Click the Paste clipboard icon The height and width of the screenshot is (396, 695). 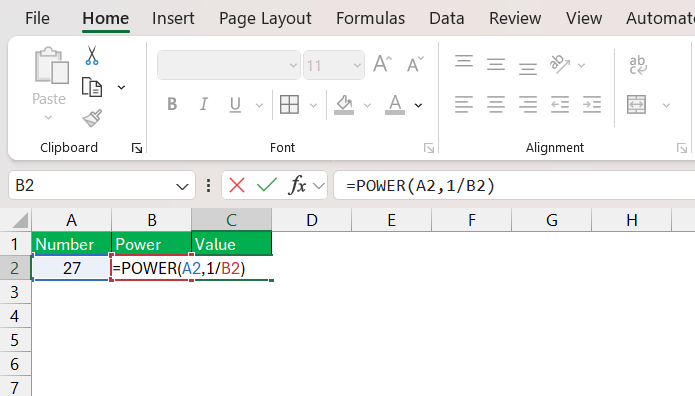pos(51,66)
